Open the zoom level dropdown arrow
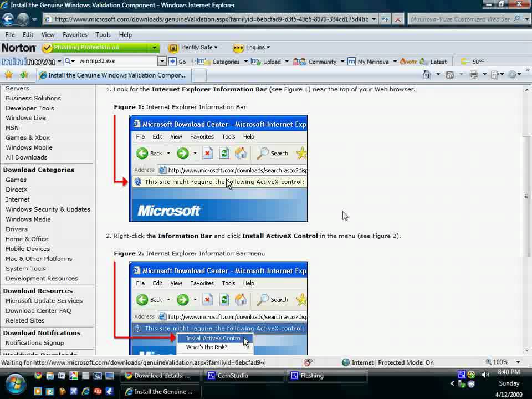This screenshot has width=532, height=399. (518, 362)
